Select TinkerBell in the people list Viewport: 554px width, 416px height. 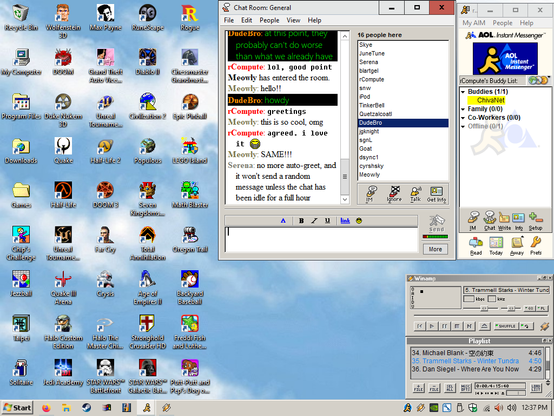403,105
